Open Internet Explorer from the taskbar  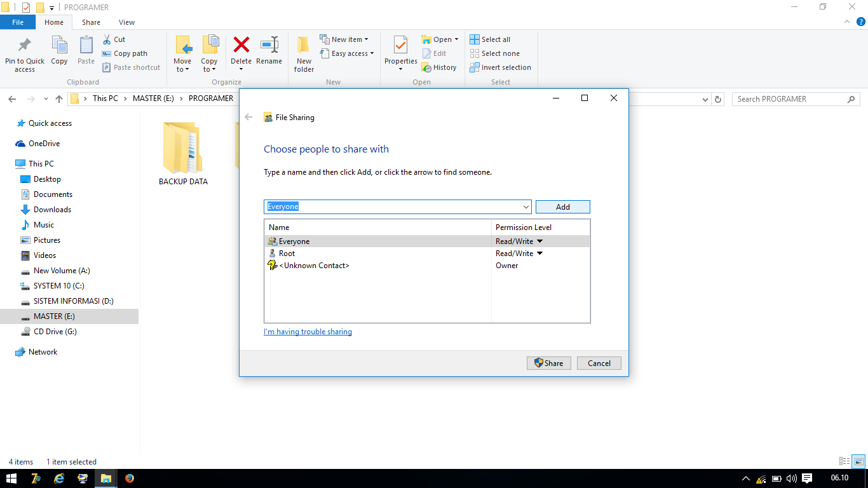59,478
